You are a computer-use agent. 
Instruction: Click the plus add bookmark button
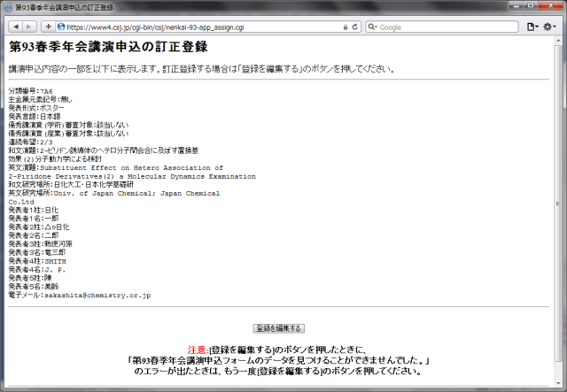(x=49, y=27)
